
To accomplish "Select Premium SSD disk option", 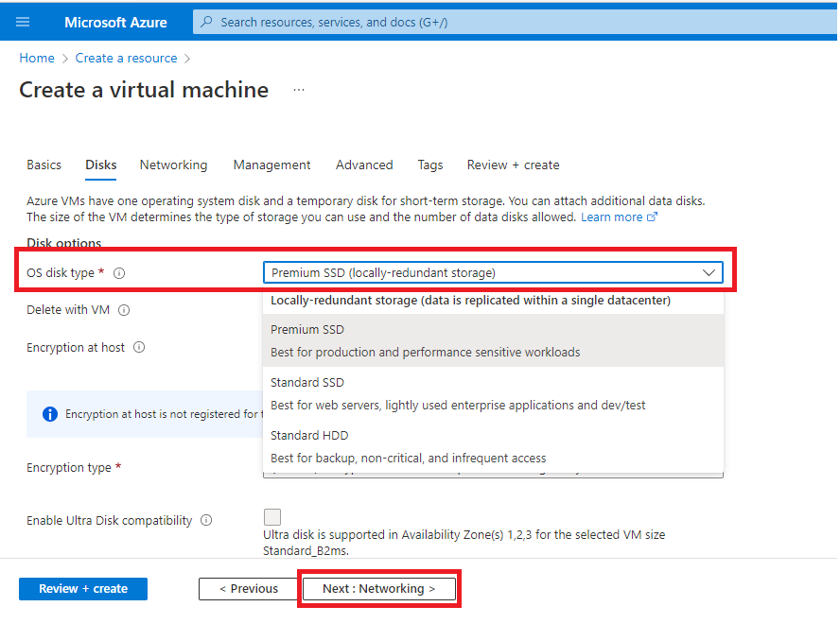I will click(493, 340).
